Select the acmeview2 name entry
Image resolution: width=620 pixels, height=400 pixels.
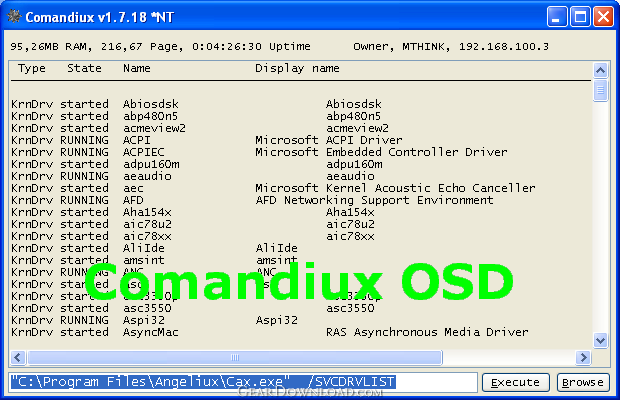coord(154,128)
